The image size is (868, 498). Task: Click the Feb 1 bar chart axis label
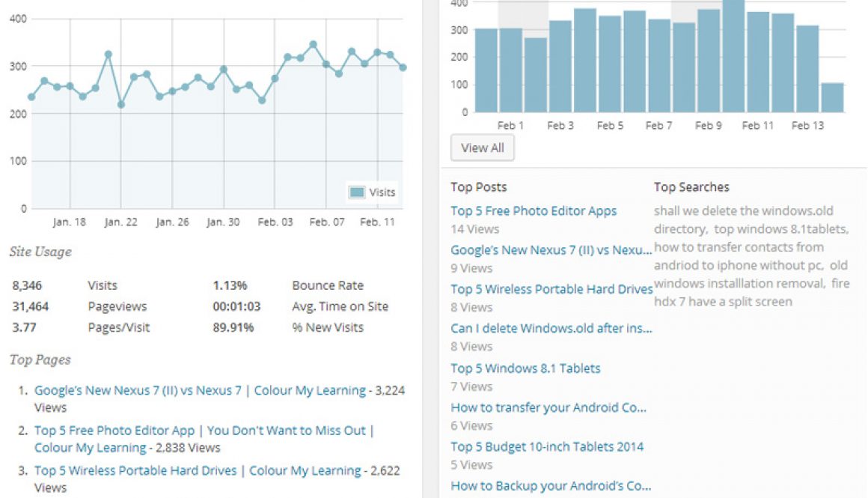click(510, 126)
